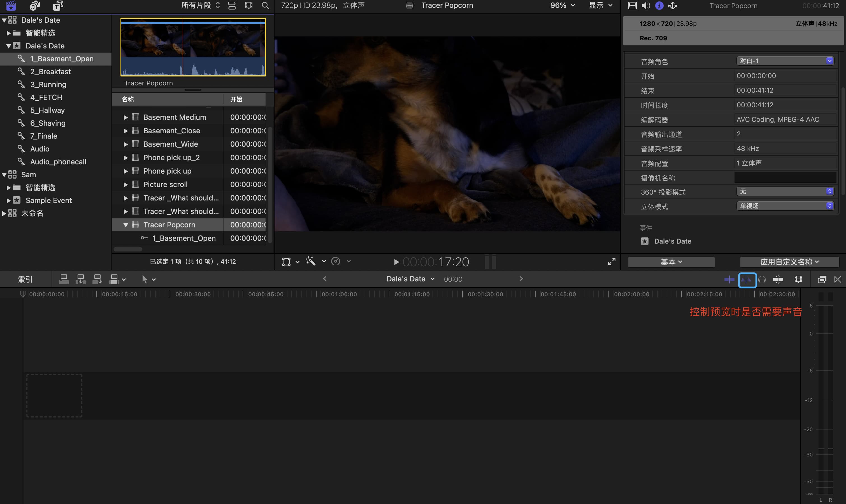Open the 所有片段 clip filter menu
Viewport: 846px width, 504px height.
[201, 5]
